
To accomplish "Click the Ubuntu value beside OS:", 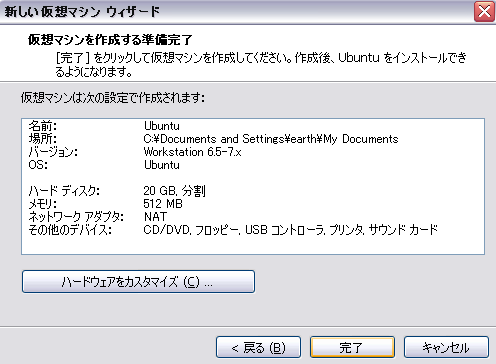I will pos(162,165).
